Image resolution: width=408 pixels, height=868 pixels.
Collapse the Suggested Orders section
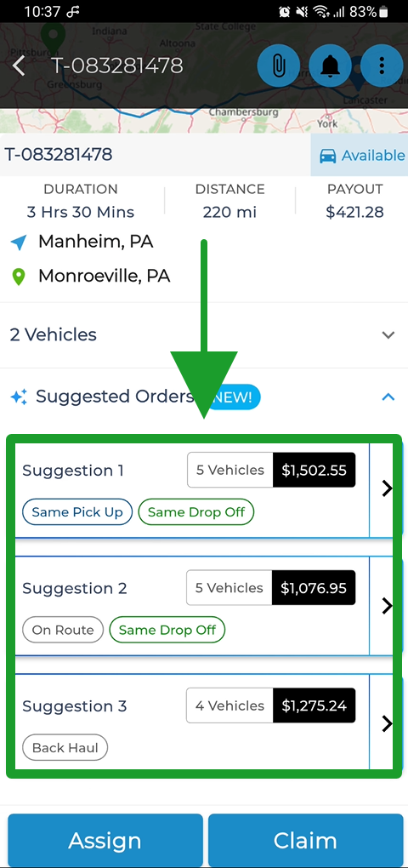point(388,397)
